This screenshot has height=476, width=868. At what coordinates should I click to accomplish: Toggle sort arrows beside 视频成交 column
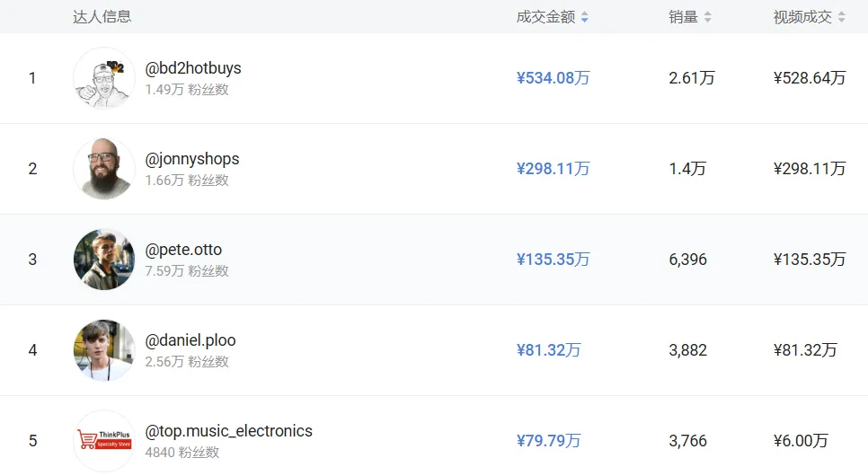tap(842, 17)
